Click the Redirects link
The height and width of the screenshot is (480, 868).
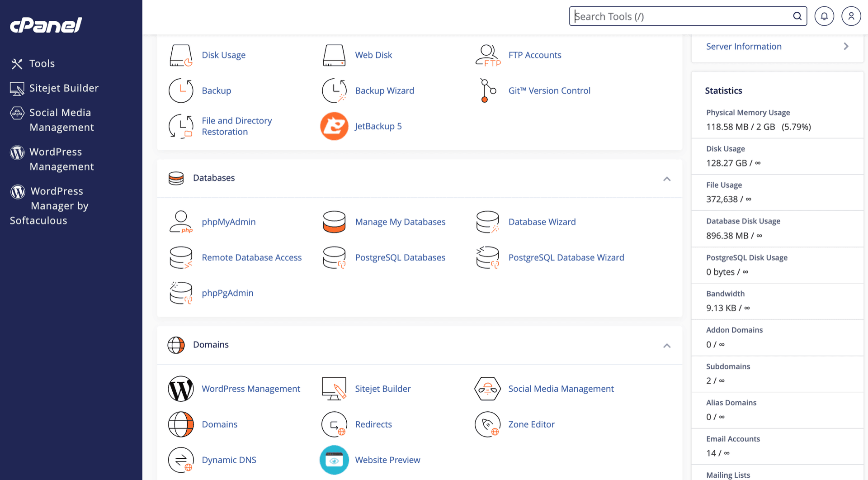coord(373,424)
